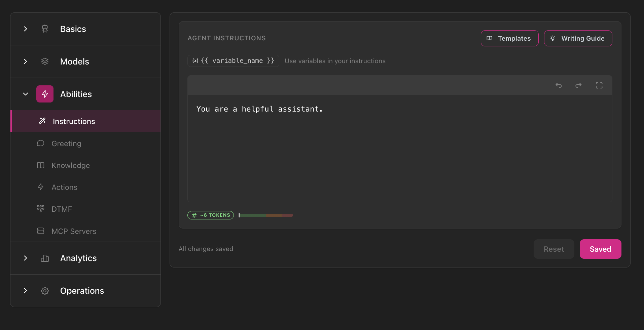The width and height of the screenshot is (644, 330).
Task: Go to the Actions settings
Action: pyautogui.click(x=85, y=187)
